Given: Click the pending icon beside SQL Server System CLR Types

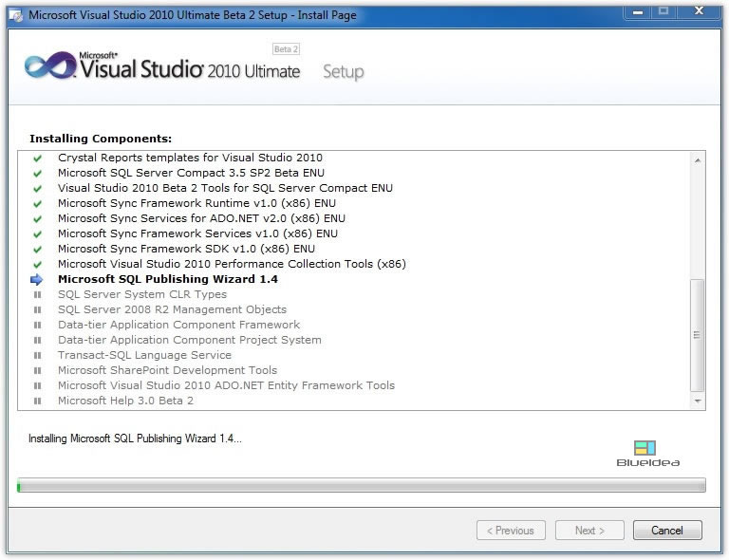Looking at the screenshot, I should click(x=38, y=294).
